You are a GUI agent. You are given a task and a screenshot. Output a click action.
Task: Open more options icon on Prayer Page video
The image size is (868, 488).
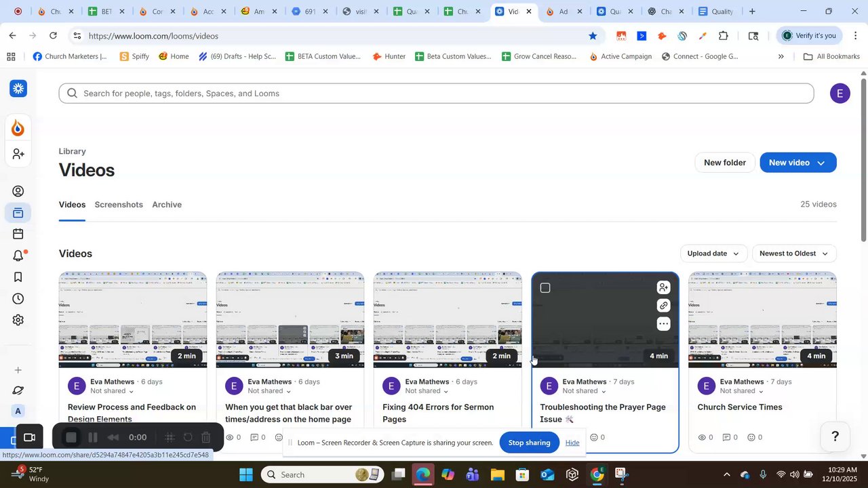(x=664, y=324)
